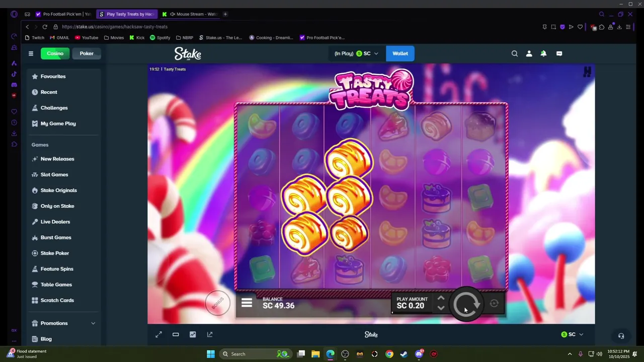Switch to the Pro Football Pick'em browser tab
The height and width of the screenshot is (362, 644).
[63, 14]
